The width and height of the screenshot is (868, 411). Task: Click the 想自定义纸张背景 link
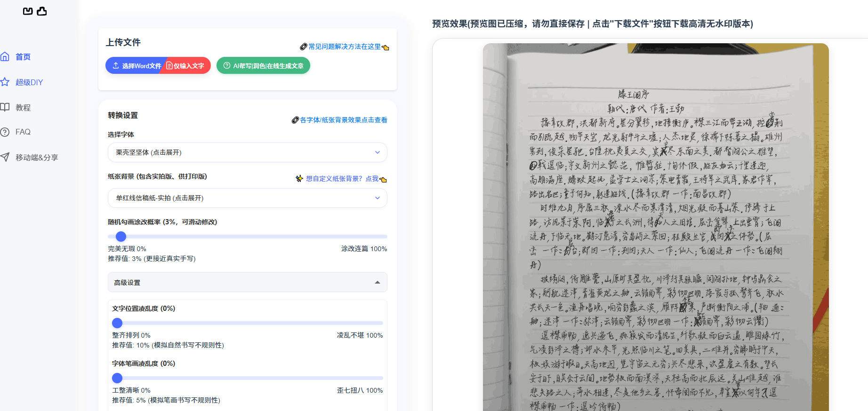click(342, 179)
